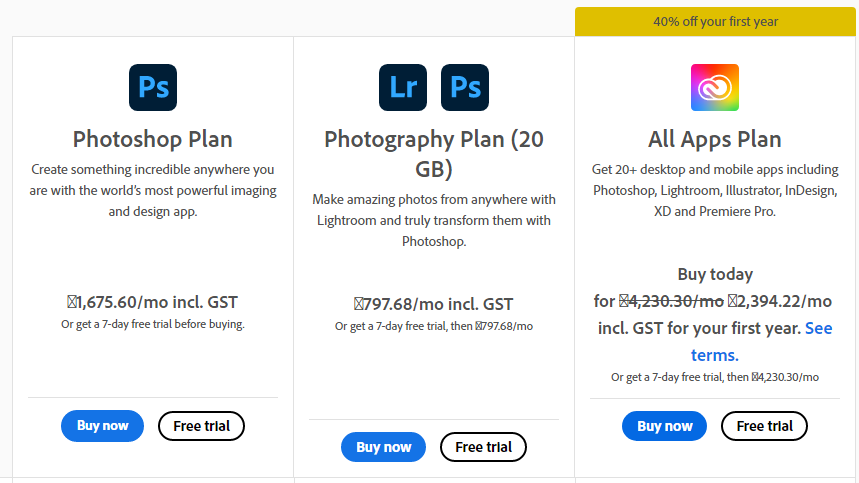Viewport: 859px width, 483px height.
Task: Click the All Apps Plan heading
Action: click(x=715, y=139)
